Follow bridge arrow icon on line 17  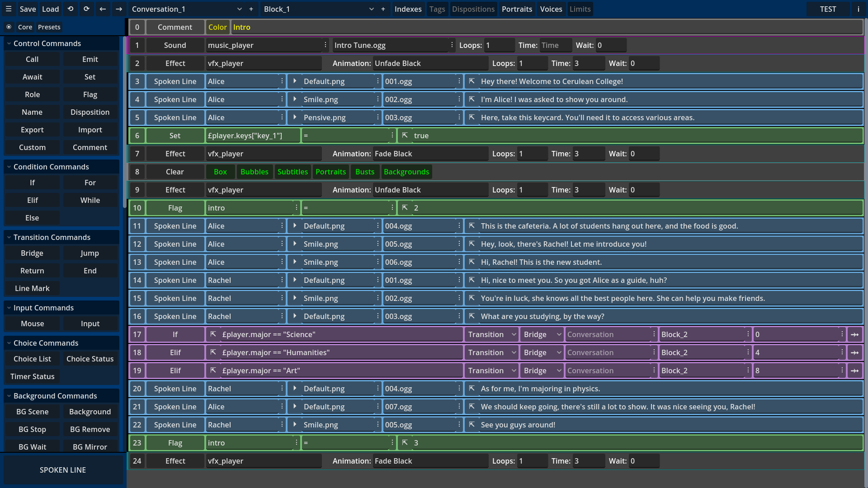pyautogui.click(x=854, y=335)
